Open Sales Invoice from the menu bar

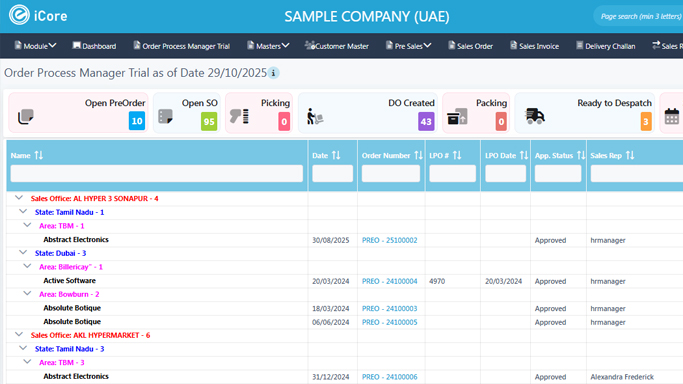click(534, 46)
